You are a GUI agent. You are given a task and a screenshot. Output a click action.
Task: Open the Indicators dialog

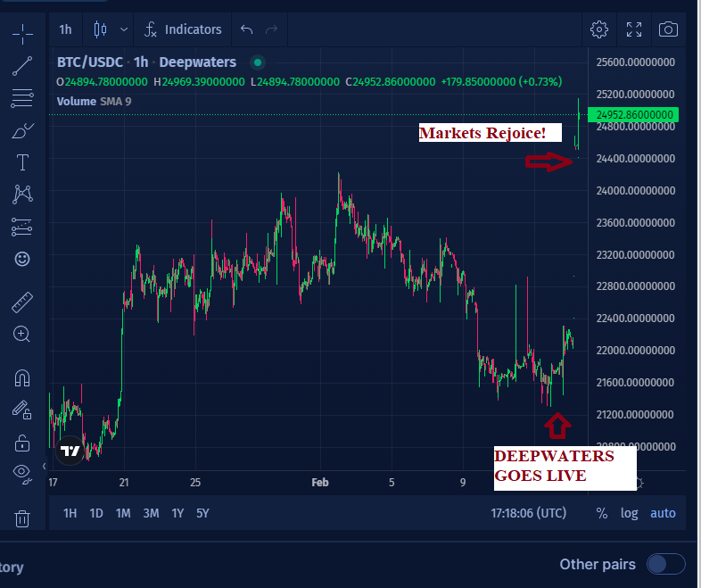(183, 29)
